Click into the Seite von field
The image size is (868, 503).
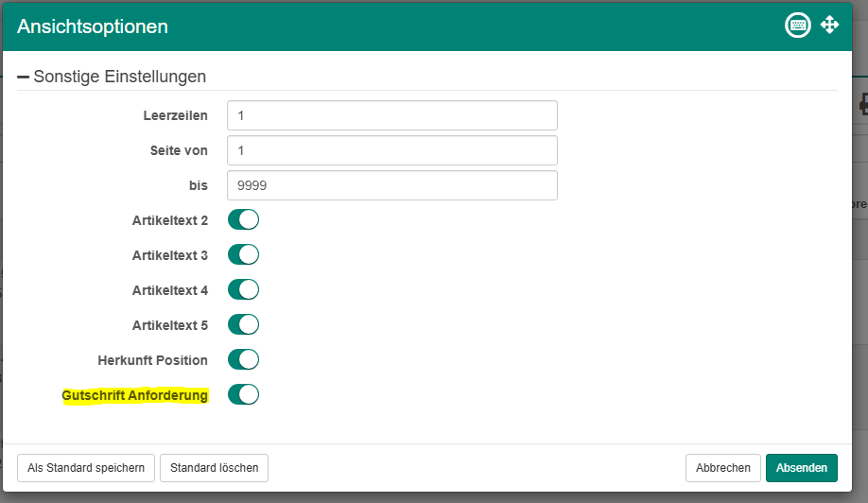point(391,150)
